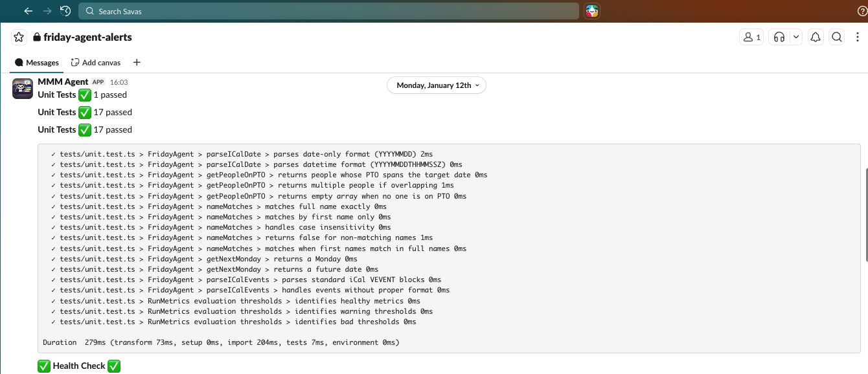Click the plus icon beside Add canvas
This screenshot has height=374, width=868.
[136, 63]
